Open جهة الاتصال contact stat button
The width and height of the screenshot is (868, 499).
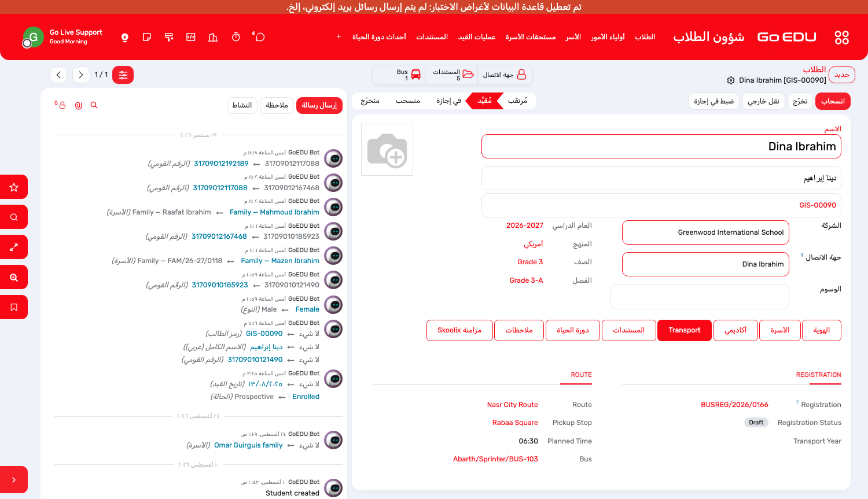[505, 75]
